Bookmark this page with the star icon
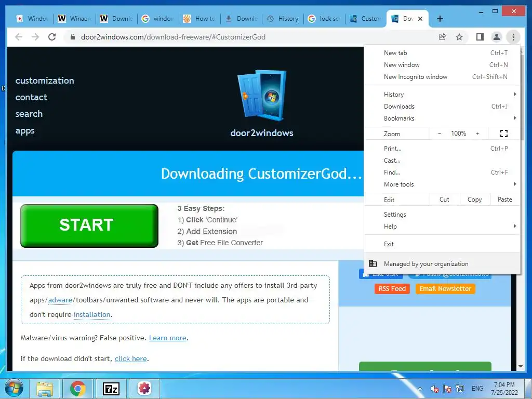The image size is (532, 399). pyautogui.click(x=459, y=37)
